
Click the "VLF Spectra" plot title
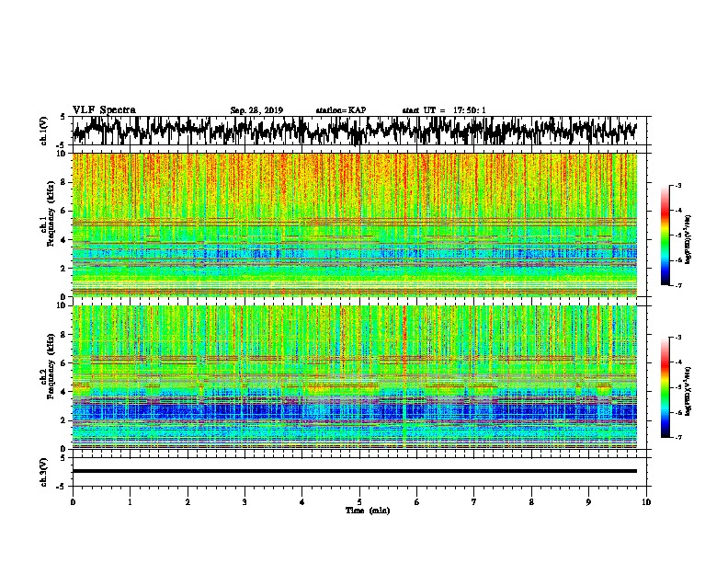(x=104, y=110)
